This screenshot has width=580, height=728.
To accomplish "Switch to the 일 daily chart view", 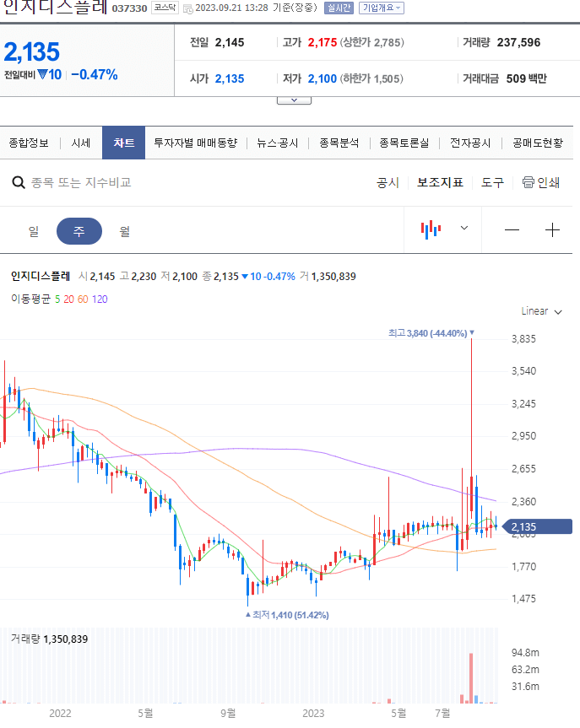I will (x=34, y=229).
